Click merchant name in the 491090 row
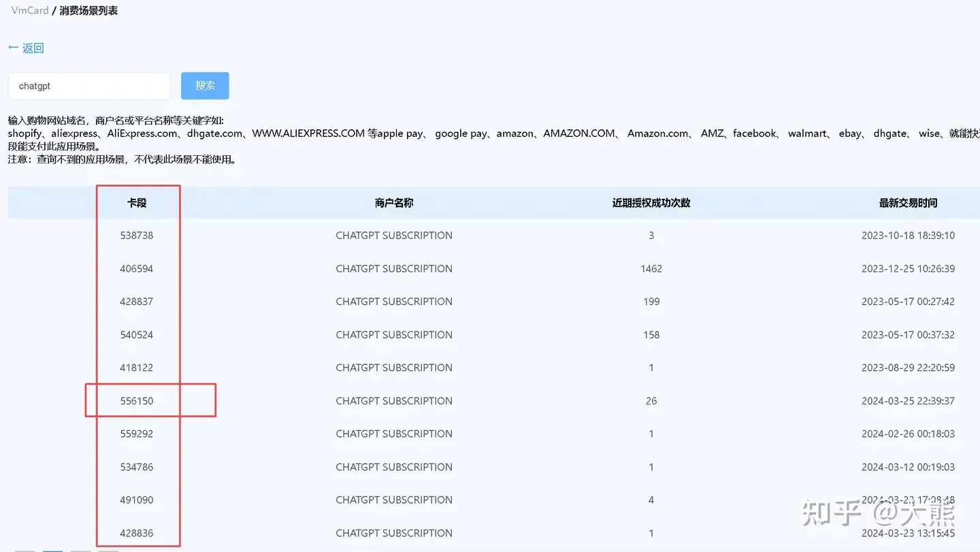The height and width of the screenshot is (552, 980). point(394,500)
